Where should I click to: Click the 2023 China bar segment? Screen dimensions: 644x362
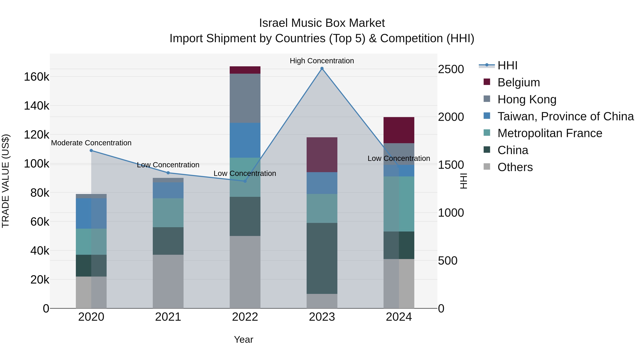[322, 258]
